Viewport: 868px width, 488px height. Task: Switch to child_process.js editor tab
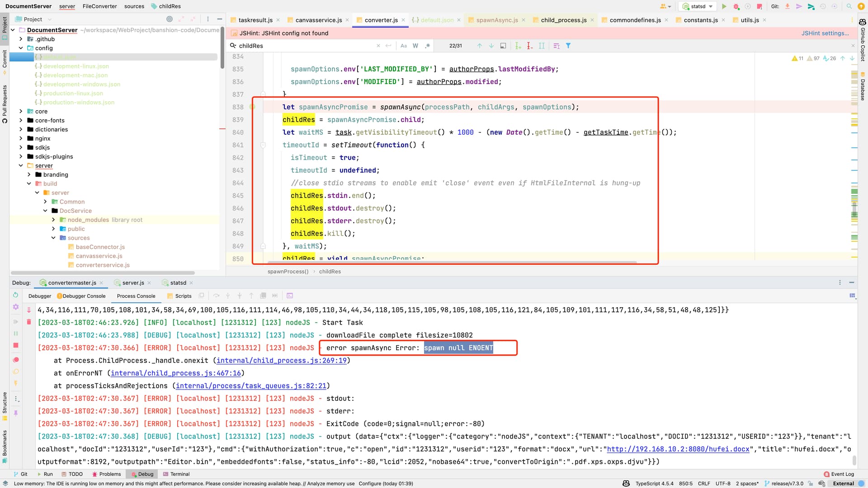coord(563,20)
